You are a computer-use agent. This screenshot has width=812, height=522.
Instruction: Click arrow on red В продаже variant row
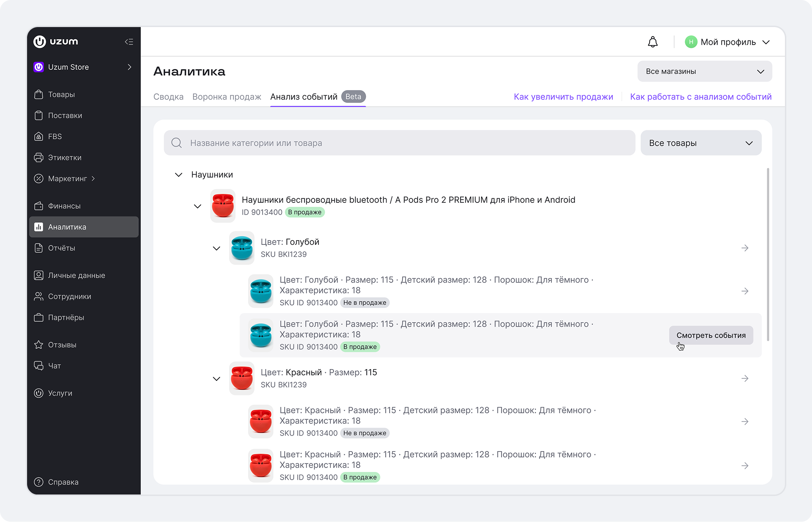(745, 466)
